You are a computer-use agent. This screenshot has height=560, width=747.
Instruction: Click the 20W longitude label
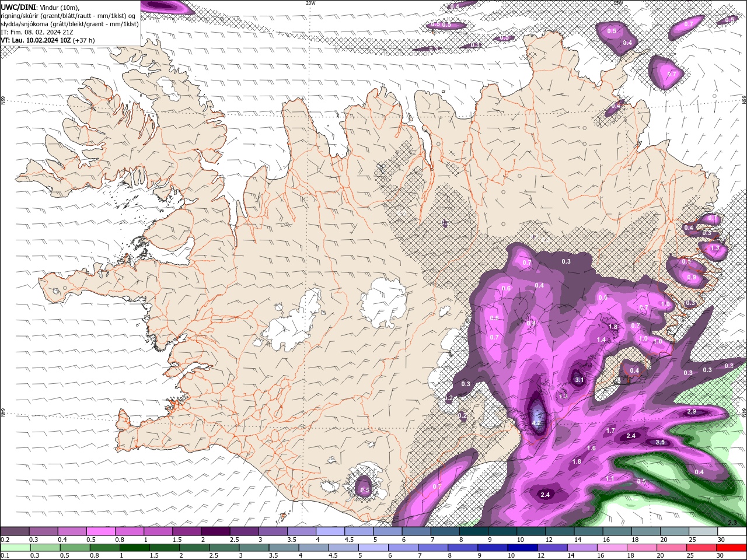point(310,3)
